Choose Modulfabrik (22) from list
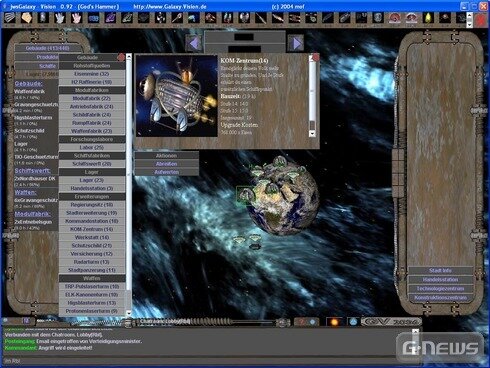This screenshot has width=490, height=368. coord(92,98)
